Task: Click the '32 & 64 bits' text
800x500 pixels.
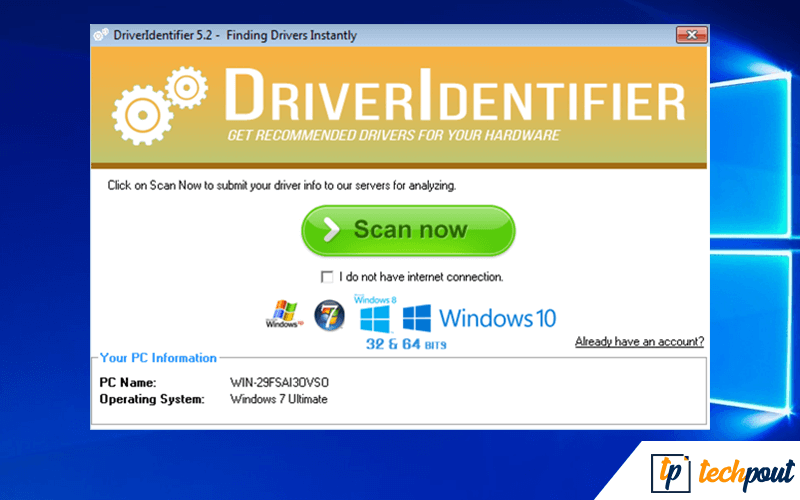Action: [x=405, y=344]
